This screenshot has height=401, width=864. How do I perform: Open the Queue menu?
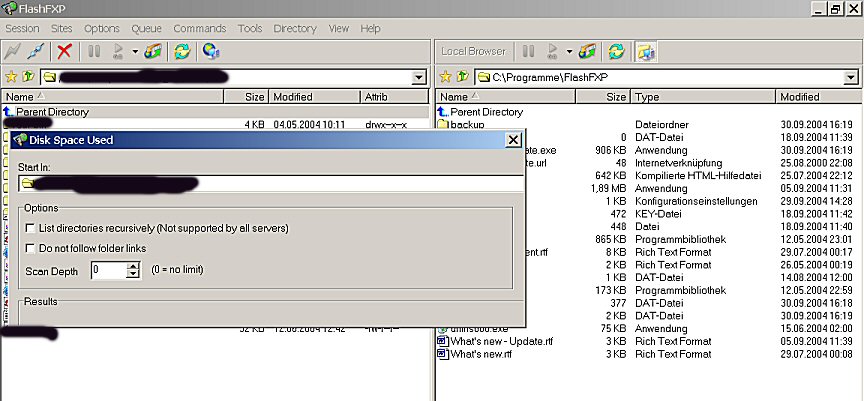tap(146, 29)
